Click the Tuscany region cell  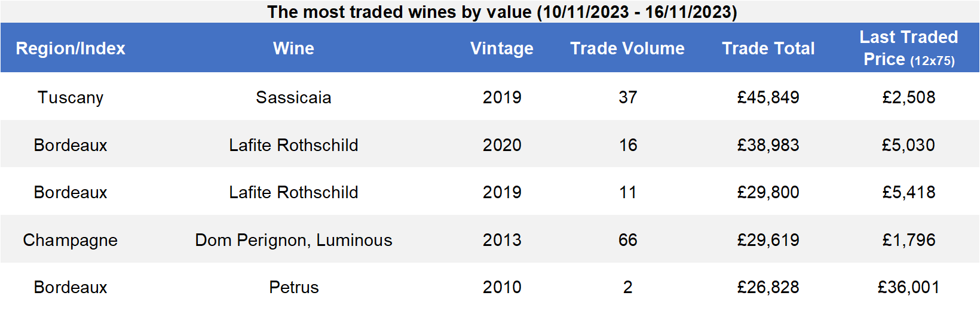[71, 97]
